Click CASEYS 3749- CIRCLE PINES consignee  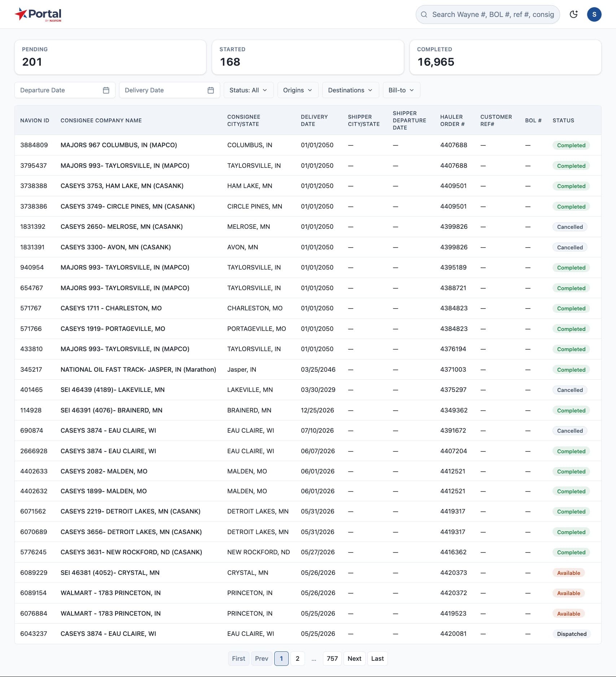tap(128, 206)
